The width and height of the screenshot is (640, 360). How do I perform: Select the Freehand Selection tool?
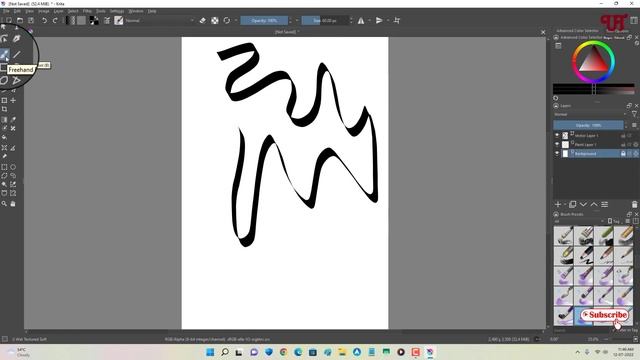click(13, 176)
